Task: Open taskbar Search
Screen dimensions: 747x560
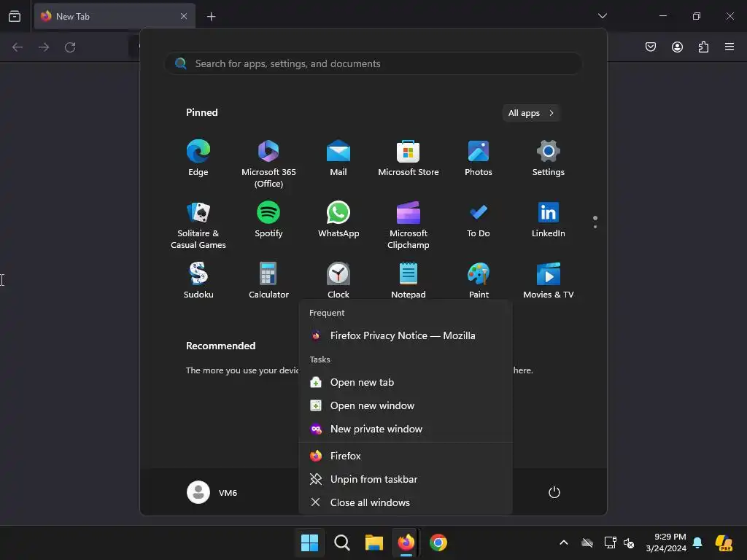Action: pos(341,542)
